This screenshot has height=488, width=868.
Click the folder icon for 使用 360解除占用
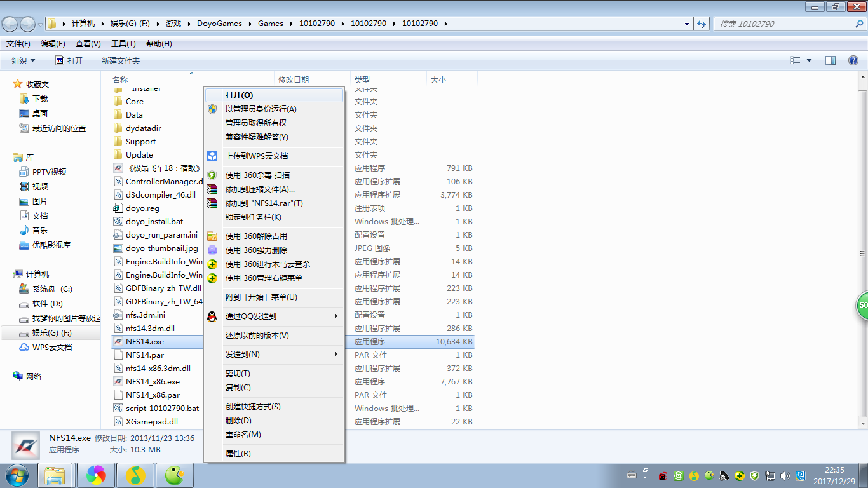(212, 236)
